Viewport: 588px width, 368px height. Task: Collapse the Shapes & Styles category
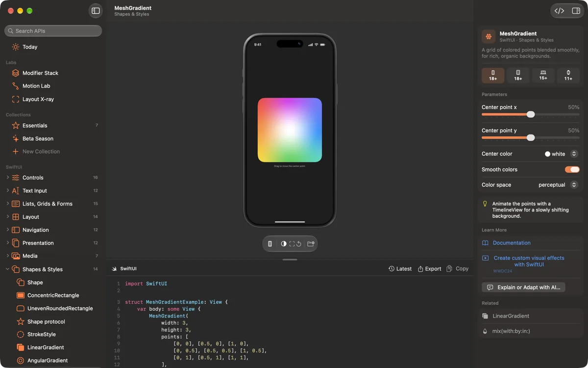coord(8,269)
